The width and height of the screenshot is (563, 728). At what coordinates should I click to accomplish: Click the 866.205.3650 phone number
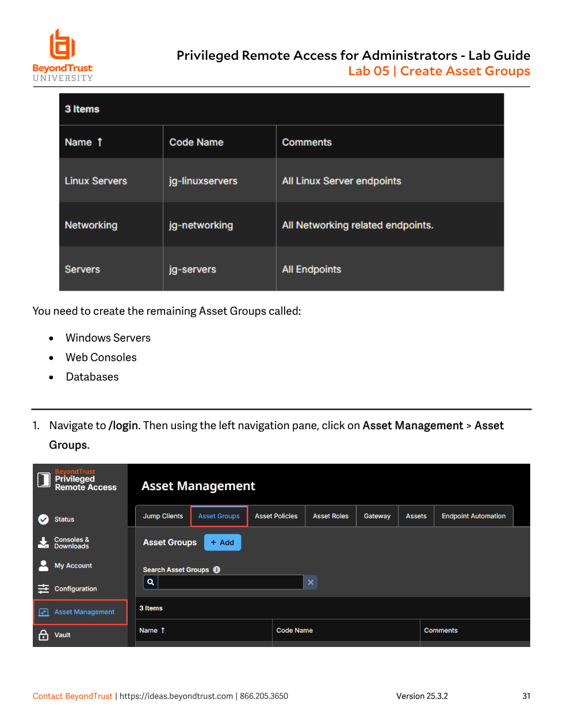click(264, 696)
